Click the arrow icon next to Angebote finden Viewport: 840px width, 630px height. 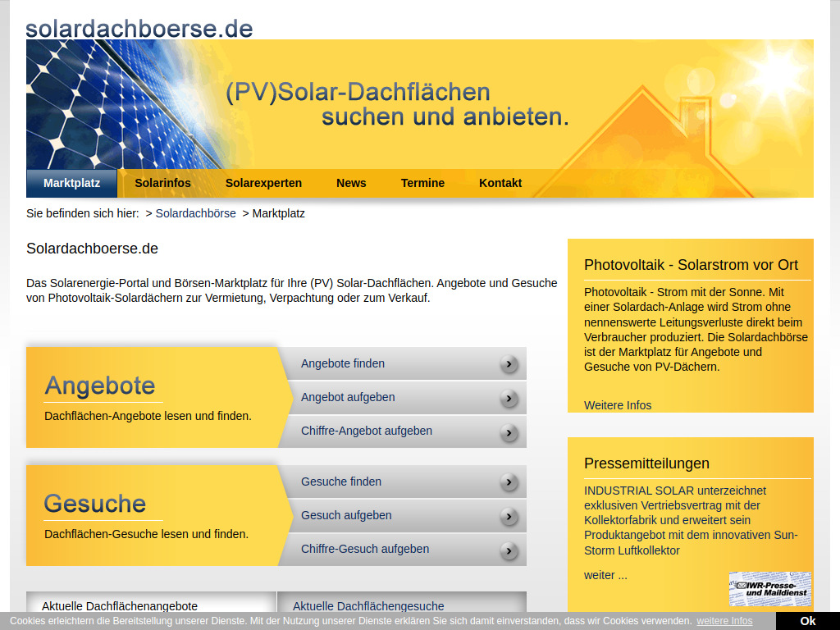point(510,363)
